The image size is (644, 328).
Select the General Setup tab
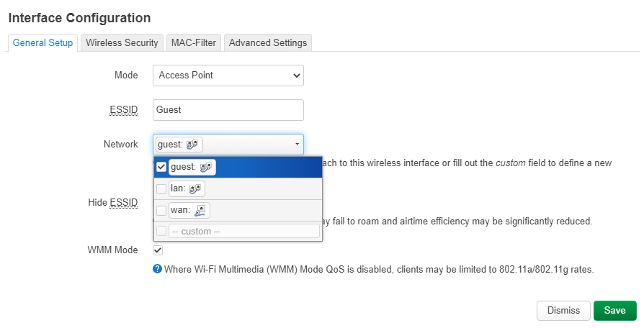click(43, 42)
